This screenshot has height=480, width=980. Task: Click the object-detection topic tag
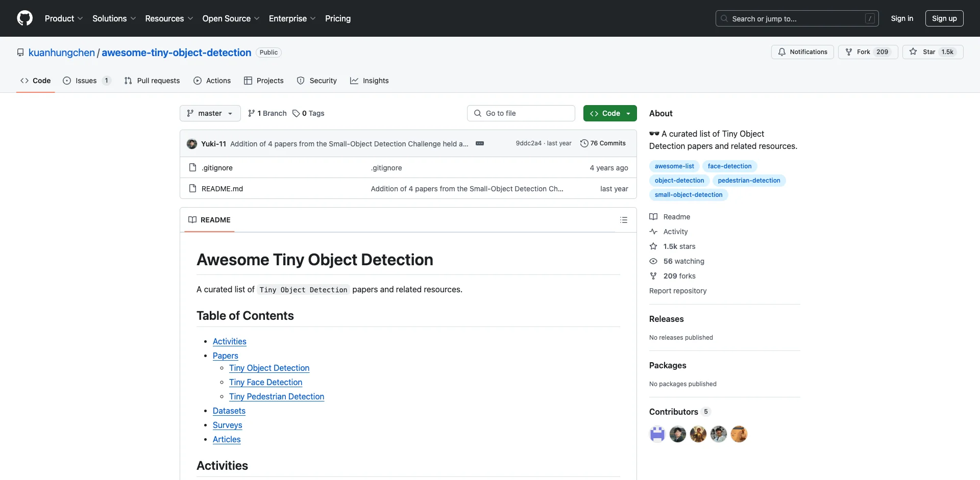coord(679,181)
